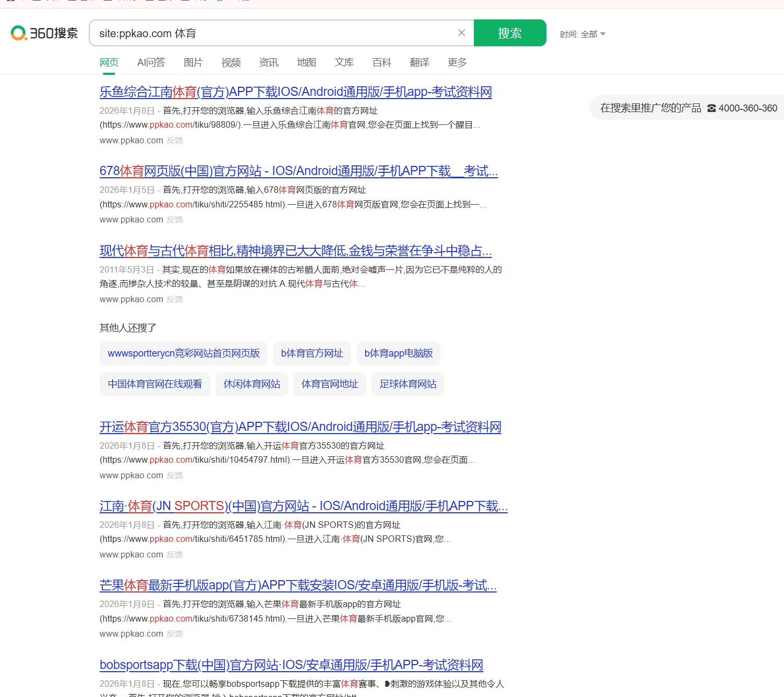The width and height of the screenshot is (784, 697).
Task: Click 反馈 under the 现代体育与古代体育 result
Action: (x=174, y=299)
